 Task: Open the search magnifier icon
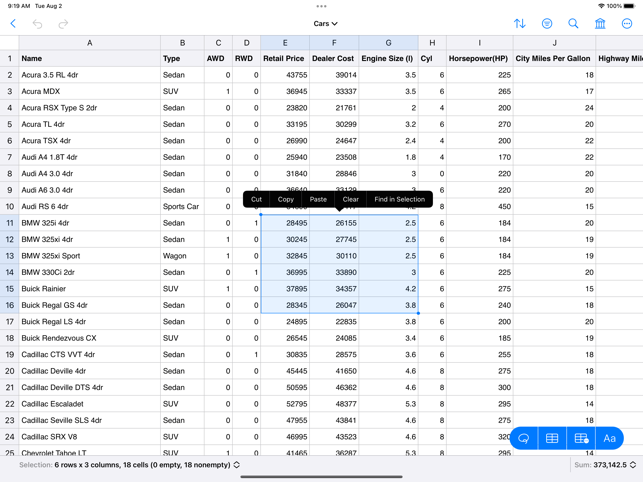(573, 23)
